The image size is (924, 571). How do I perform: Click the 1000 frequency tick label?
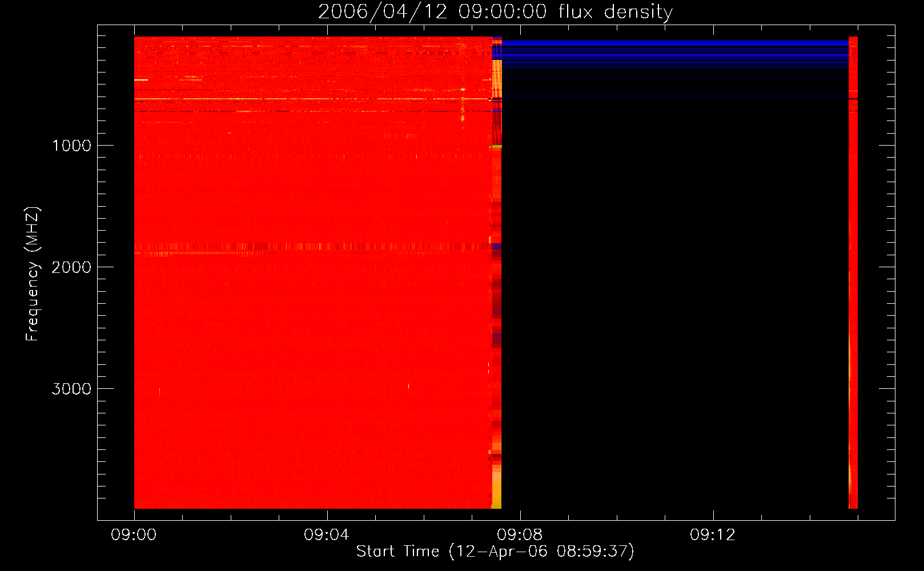click(x=71, y=146)
